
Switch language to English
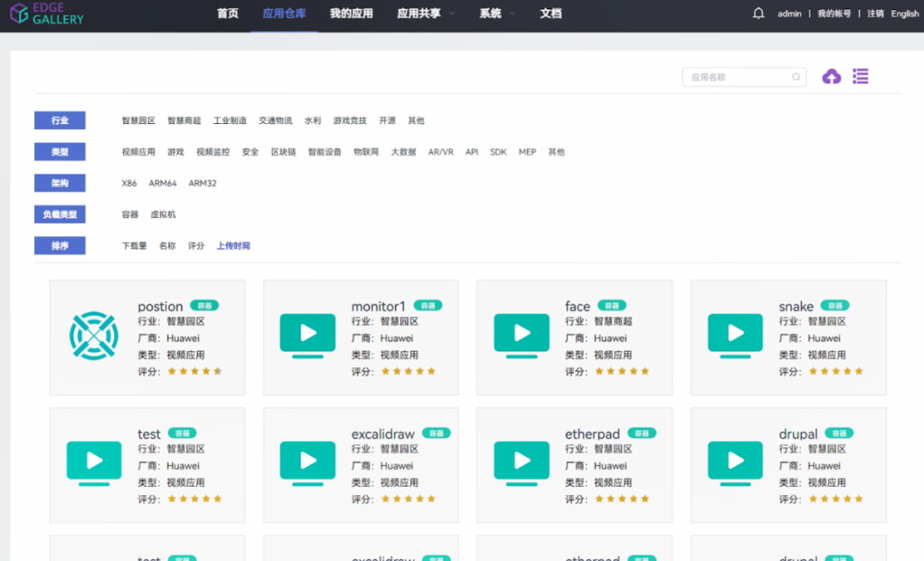pos(904,14)
